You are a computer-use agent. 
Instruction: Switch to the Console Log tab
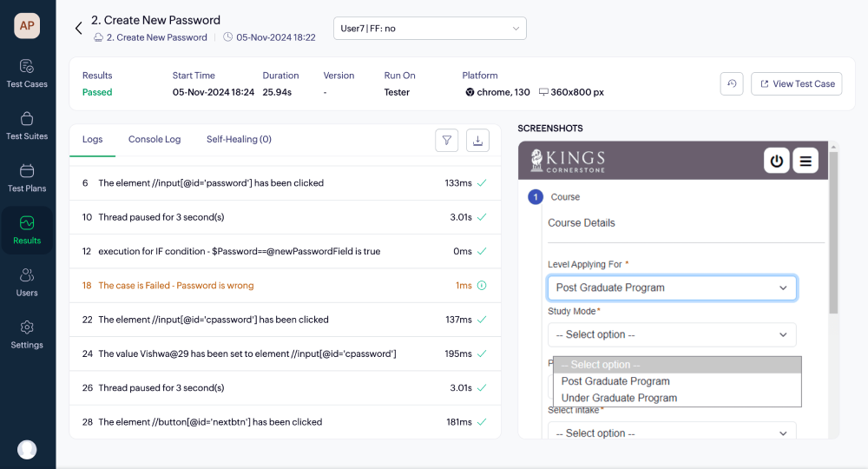[x=155, y=139]
